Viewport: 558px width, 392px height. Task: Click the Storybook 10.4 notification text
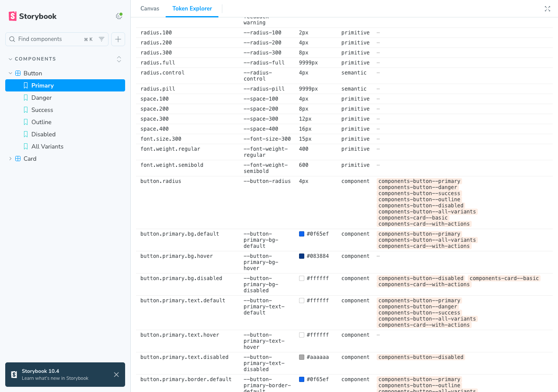tap(55, 375)
